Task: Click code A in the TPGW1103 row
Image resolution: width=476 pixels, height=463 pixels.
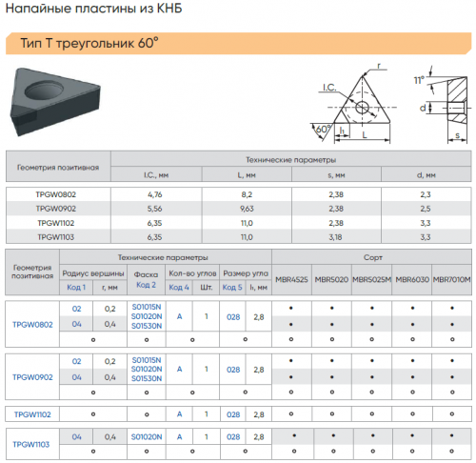Action: [x=179, y=437]
